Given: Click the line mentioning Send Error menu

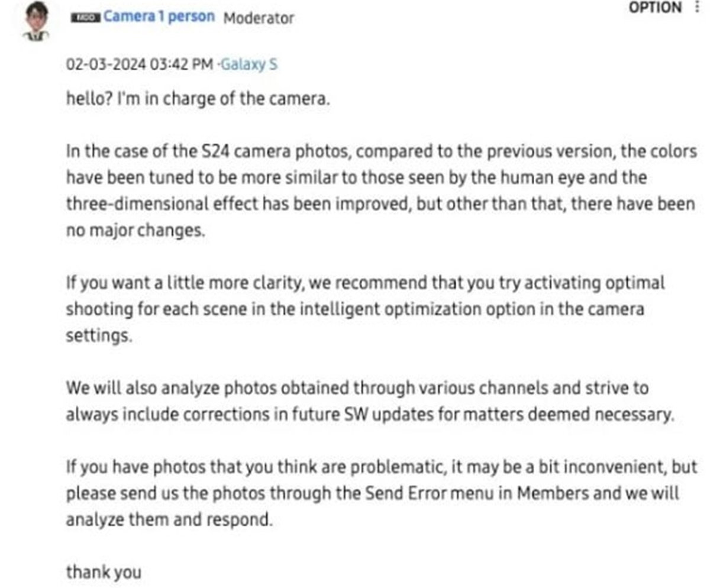Looking at the screenshot, I should tap(372, 493).
